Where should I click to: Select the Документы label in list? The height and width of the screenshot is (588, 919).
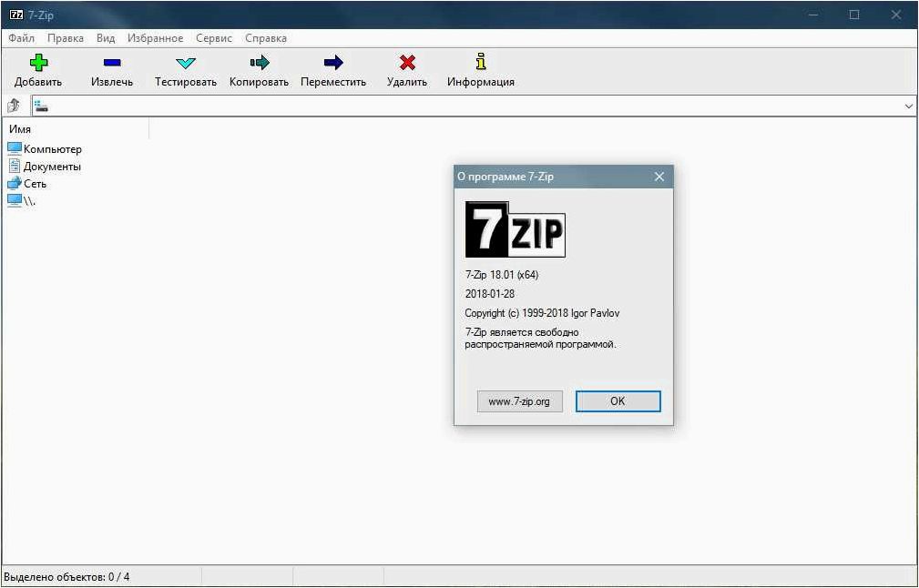pyautogui.click(x=52, y=167)
